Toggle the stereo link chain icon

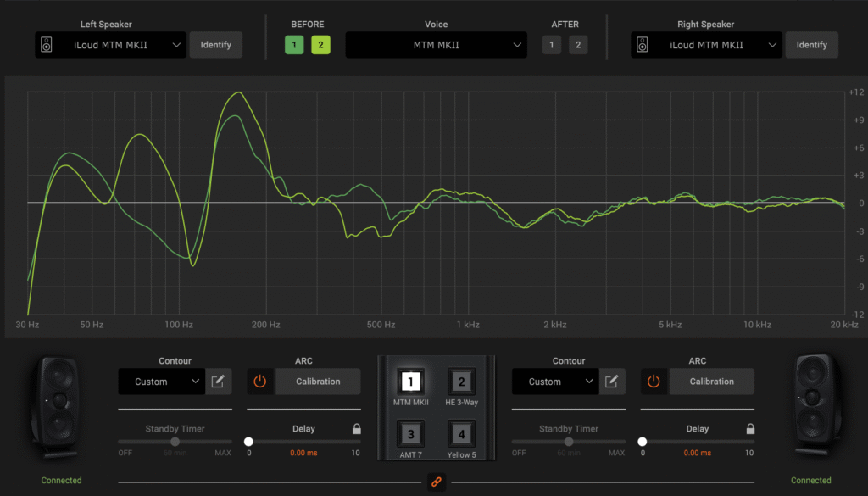pos(437,482)
